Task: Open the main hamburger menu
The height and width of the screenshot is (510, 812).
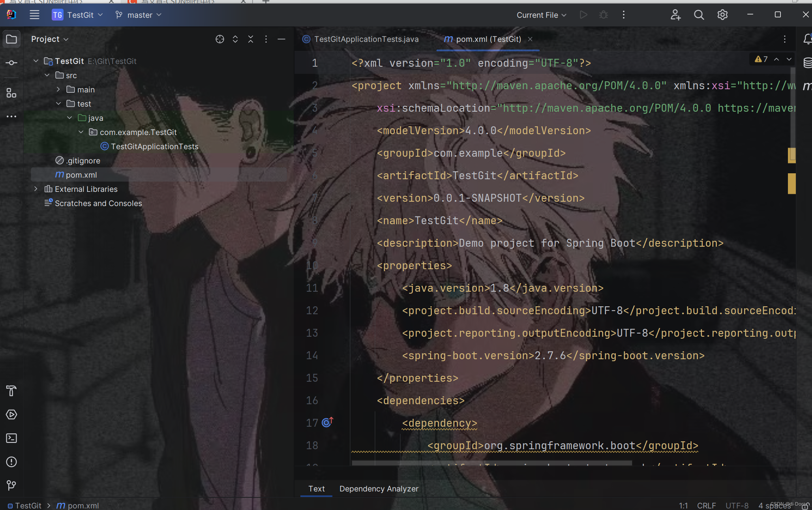Action: [x=34, y=15]
